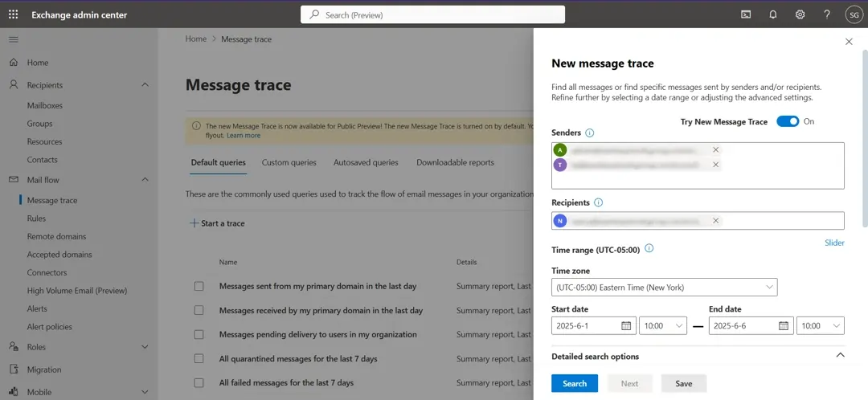This screenshot has height=400, width=868.
Task: Open the app launcher waffle icon
Action: pos(14,14)
